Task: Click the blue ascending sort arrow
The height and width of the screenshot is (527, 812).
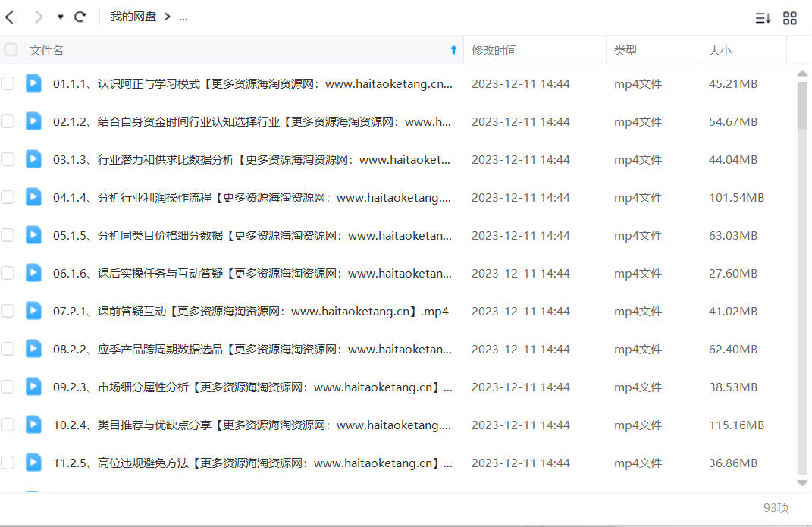Action: coord(453,50)
